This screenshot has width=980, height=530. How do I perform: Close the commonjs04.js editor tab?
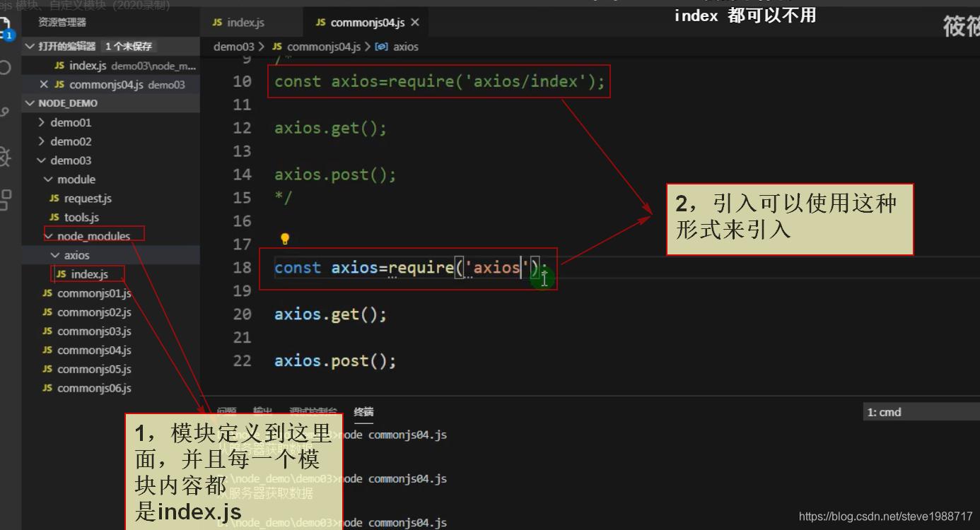415,23
